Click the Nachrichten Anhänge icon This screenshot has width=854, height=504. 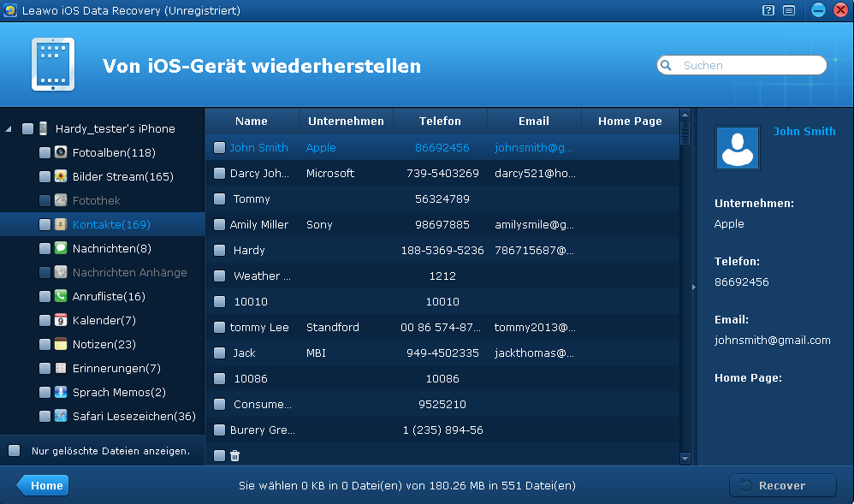[x=61, y=272]
